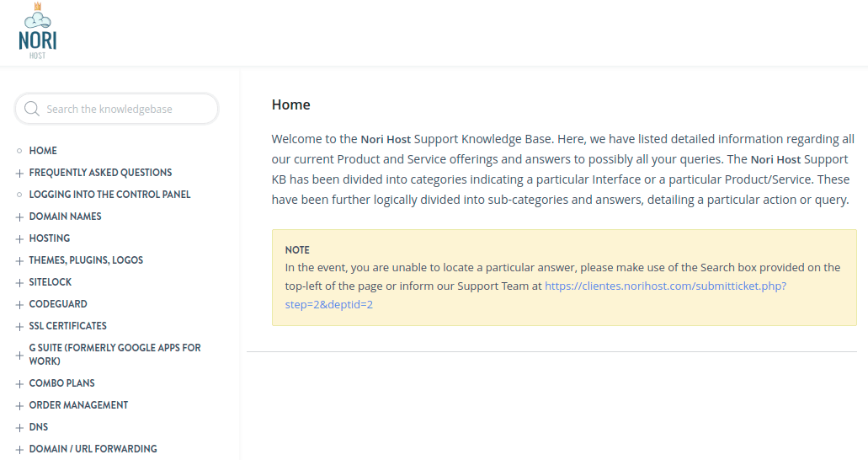Image resolution: width=868 pixels, height=460 pixels.
Task: Expand the Order Management plus icon
Action: (19, 406)
